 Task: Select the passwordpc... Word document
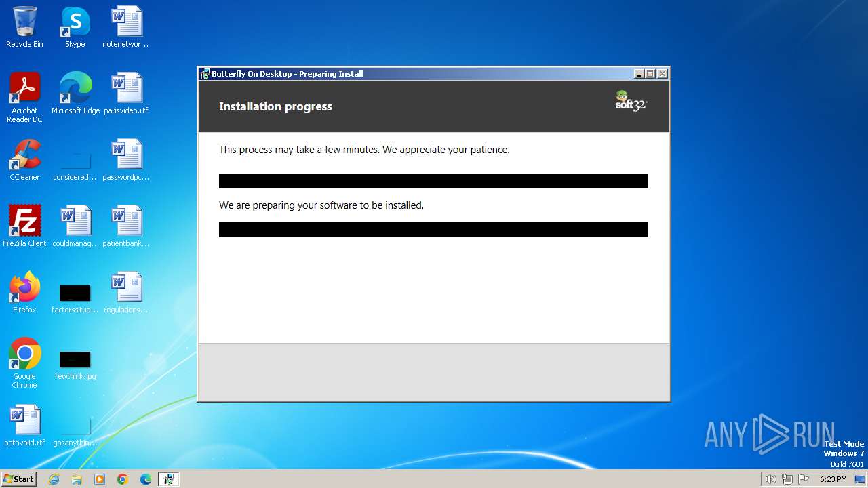(x=125, y=160)
